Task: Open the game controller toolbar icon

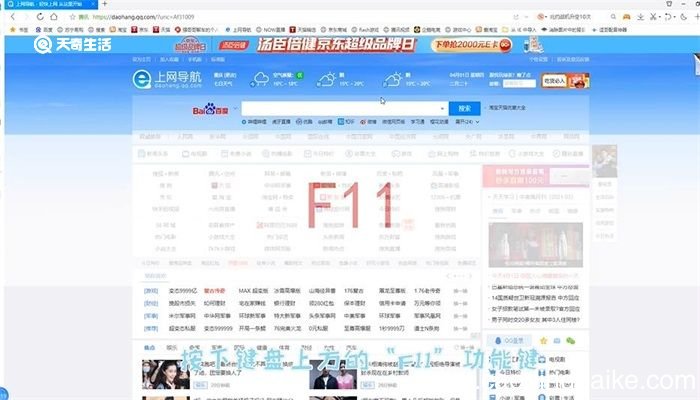Action: (626, 17)
